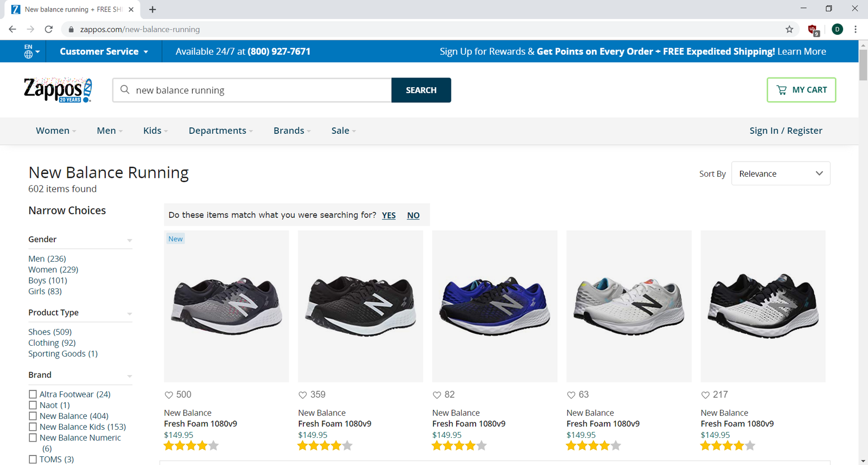868x465 pixels.
Task: Open MY CART
Action: click(801, 90)
